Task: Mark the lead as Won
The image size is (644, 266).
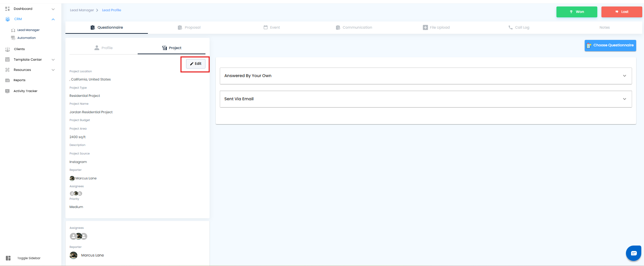Action: (x=577, y=12)
